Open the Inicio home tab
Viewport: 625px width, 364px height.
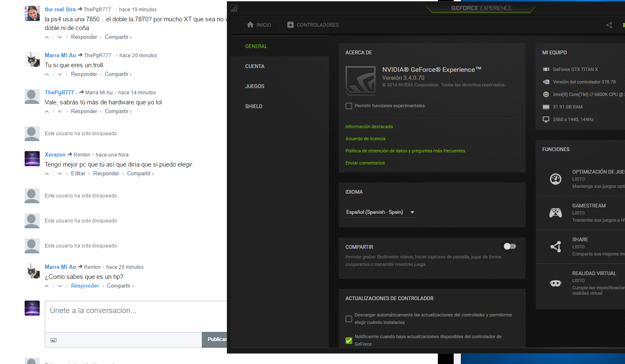click(x=259, y=25)
